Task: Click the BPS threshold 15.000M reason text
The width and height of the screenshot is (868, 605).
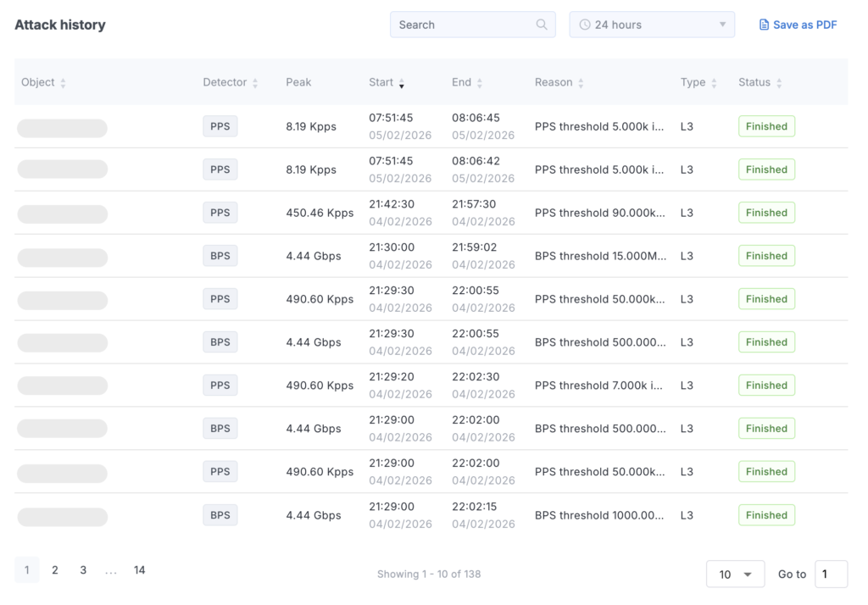Action: click(601, 256)
